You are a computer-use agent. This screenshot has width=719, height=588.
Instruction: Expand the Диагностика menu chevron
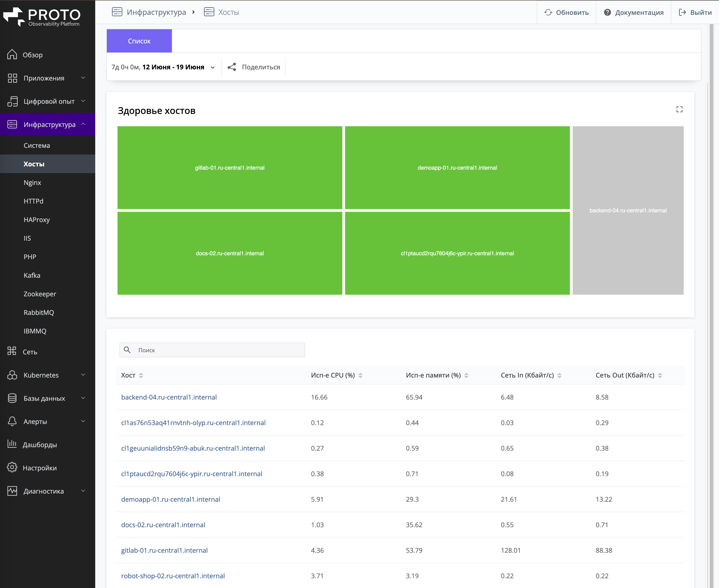click(83, 491)
